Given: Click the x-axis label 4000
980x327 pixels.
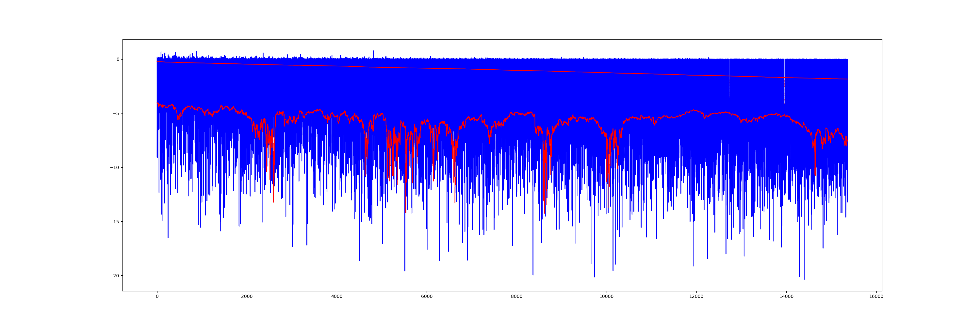Looking at the screenshot, I should pos(337,297).
